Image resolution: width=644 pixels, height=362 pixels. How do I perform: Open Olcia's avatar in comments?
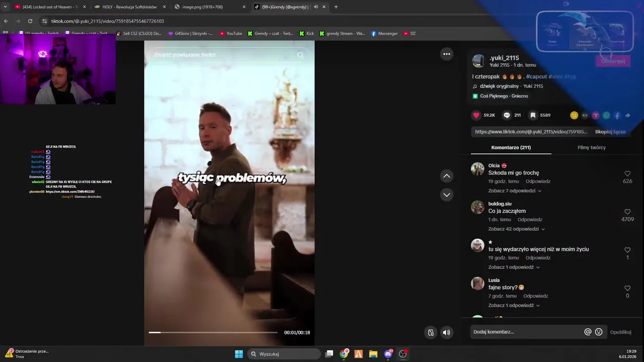tap(477, 169)
